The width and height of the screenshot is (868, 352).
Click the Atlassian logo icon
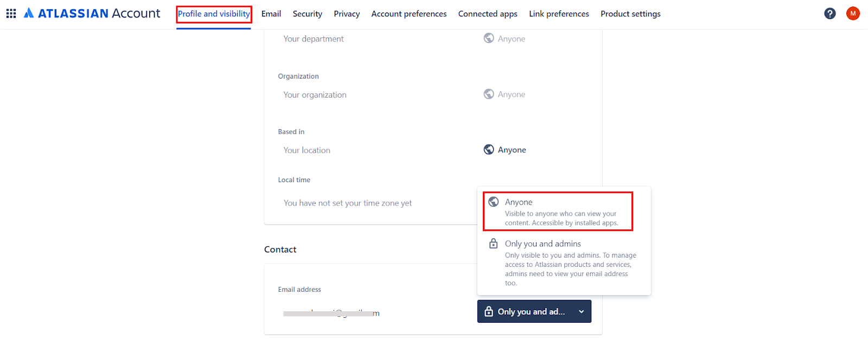29,13
